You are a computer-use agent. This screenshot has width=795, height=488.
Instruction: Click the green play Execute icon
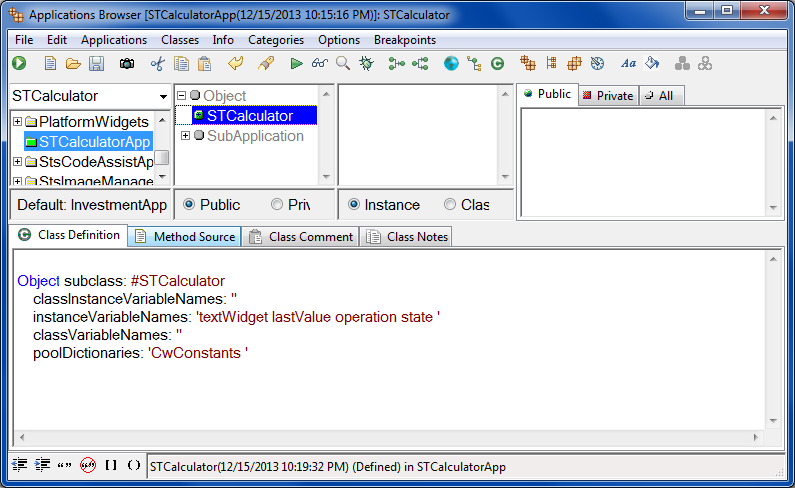click(296, 64)
